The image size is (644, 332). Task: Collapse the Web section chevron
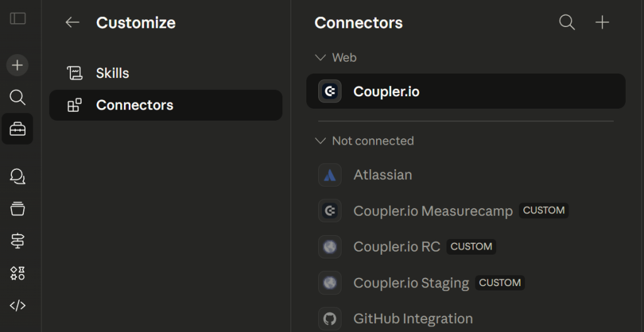(321, 57)
